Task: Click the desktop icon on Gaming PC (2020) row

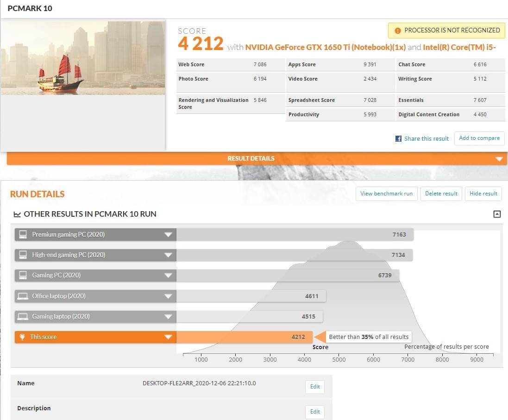Action: click(x=23, y=275)
